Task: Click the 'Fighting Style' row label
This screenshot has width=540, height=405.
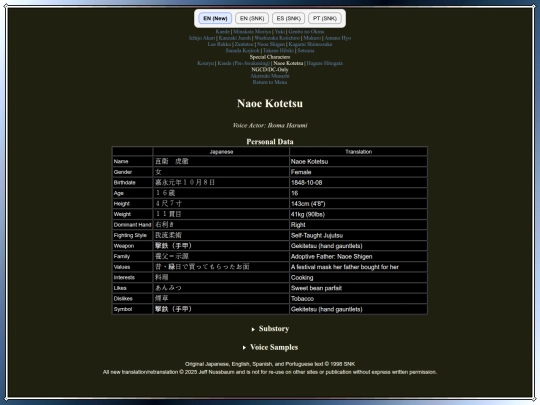Action: [133, 235]
